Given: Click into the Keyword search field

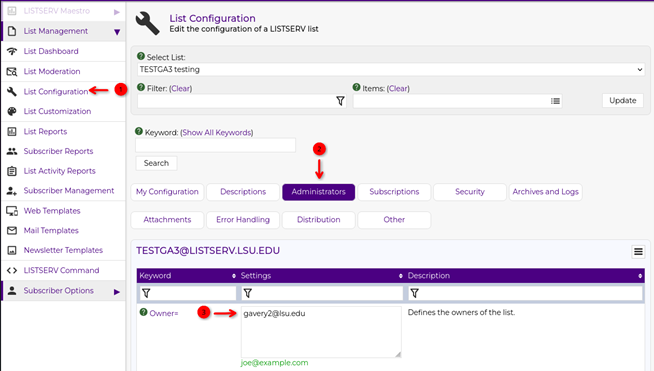Looking at the screenshot, I should coord(215,145).
